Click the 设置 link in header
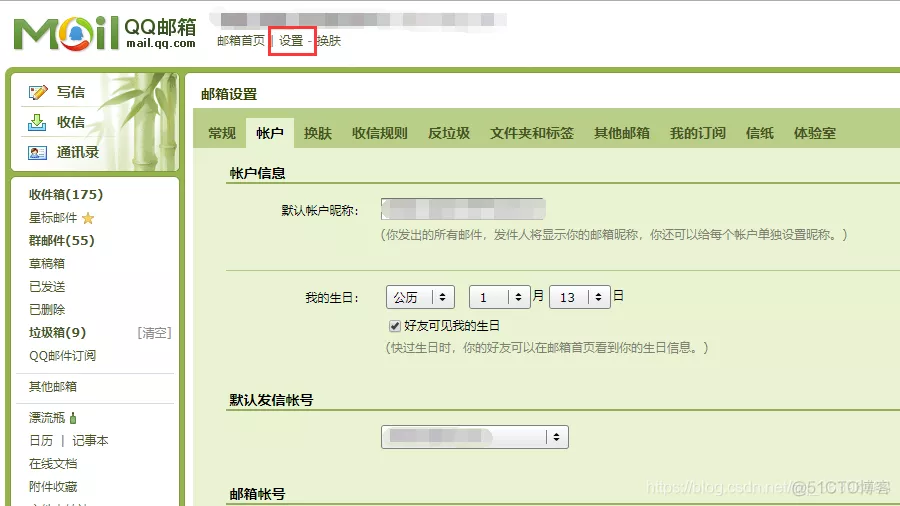The image size is (900, 506). point(290,41)
